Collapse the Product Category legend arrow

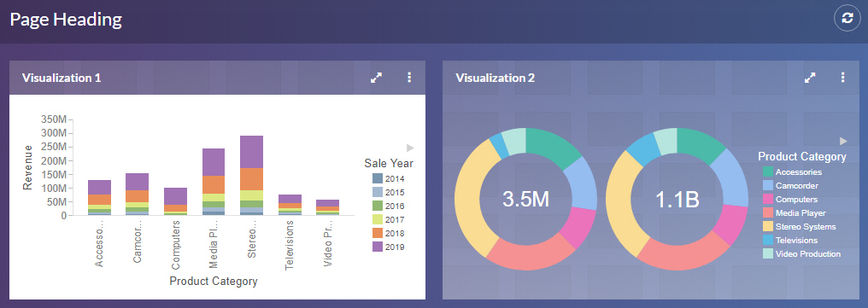point(843,141)
